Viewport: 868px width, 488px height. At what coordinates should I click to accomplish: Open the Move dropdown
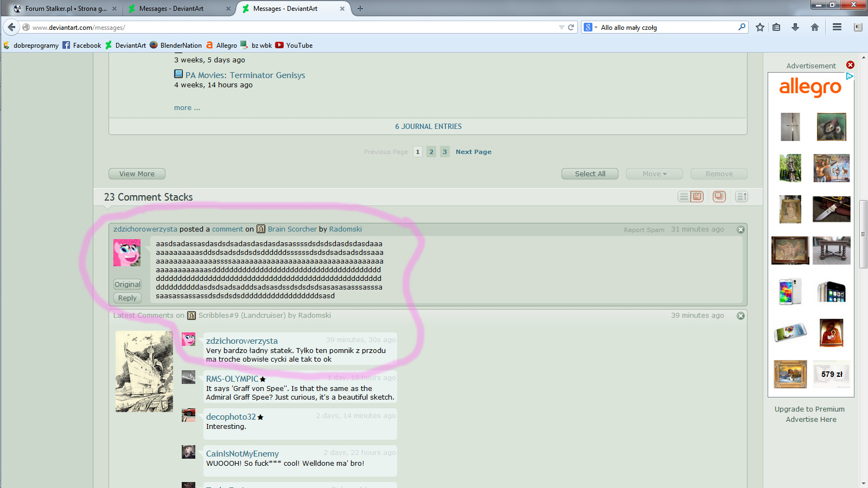point(654,174)
